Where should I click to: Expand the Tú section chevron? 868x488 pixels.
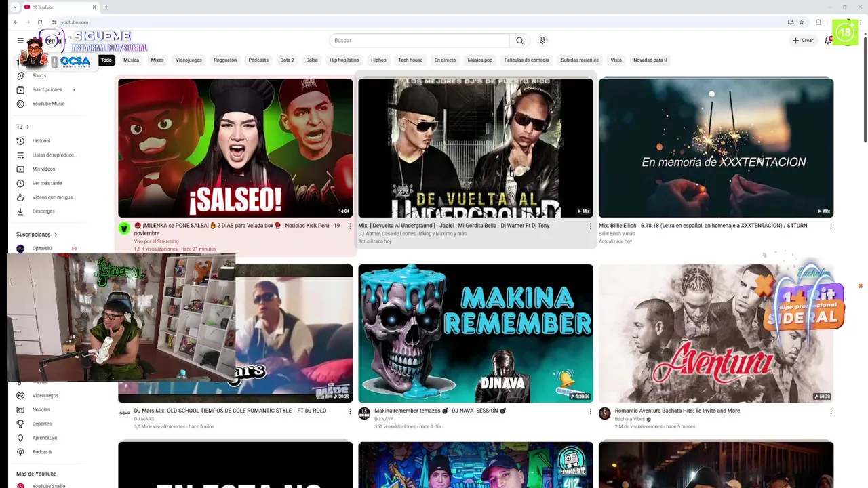[x=28, y=127]
